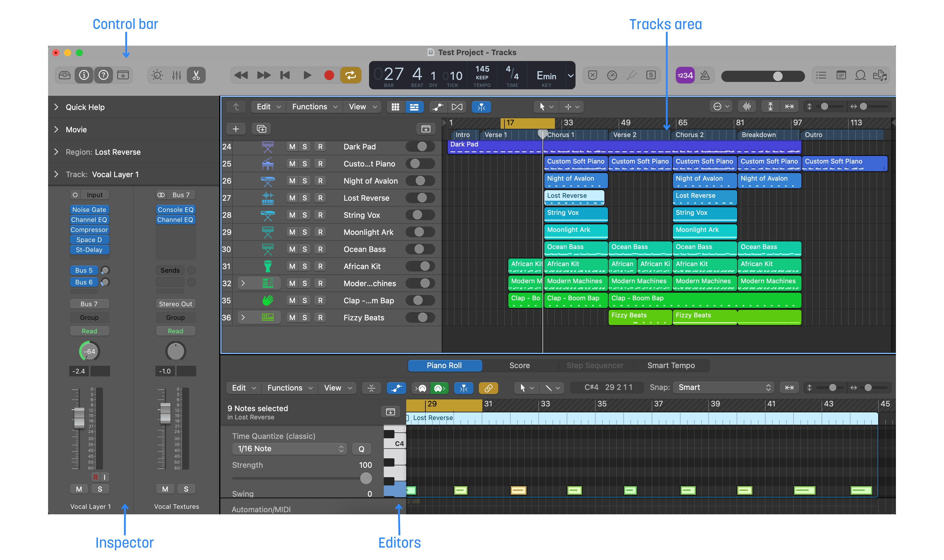
Task: Open the Library button in control bar
Action: click(65, 75)
